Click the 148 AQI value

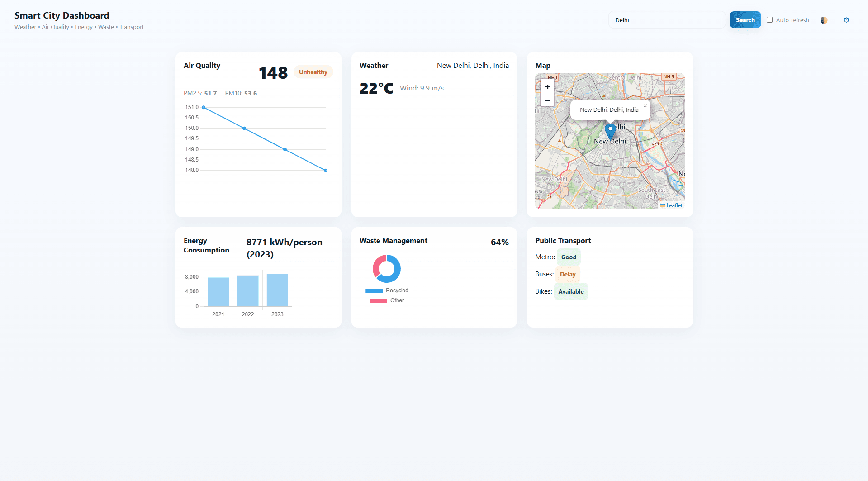273,73
